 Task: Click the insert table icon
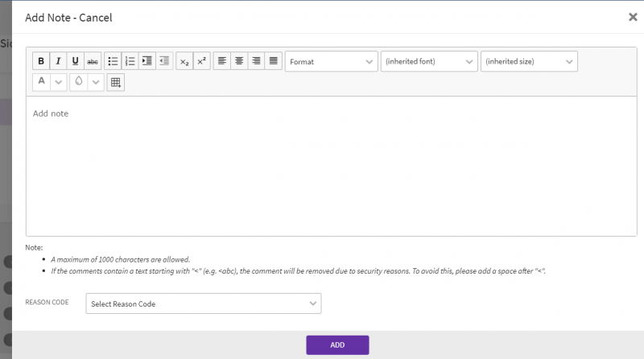coord(116,82)
